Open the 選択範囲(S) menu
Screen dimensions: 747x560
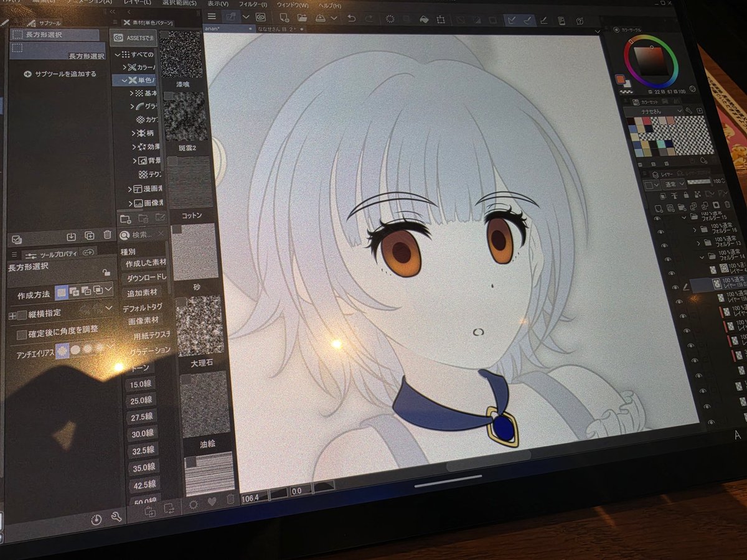pos(179,2)
